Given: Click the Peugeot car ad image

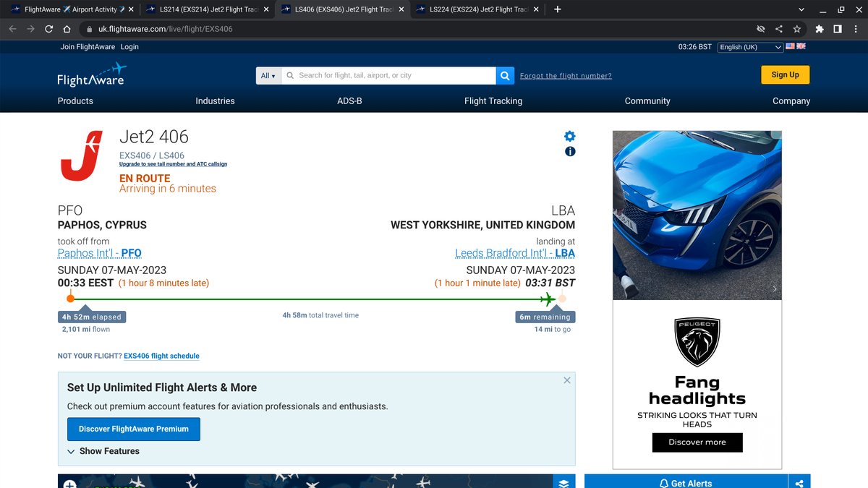Looking at the screenshot, I should tap(697, 215).
